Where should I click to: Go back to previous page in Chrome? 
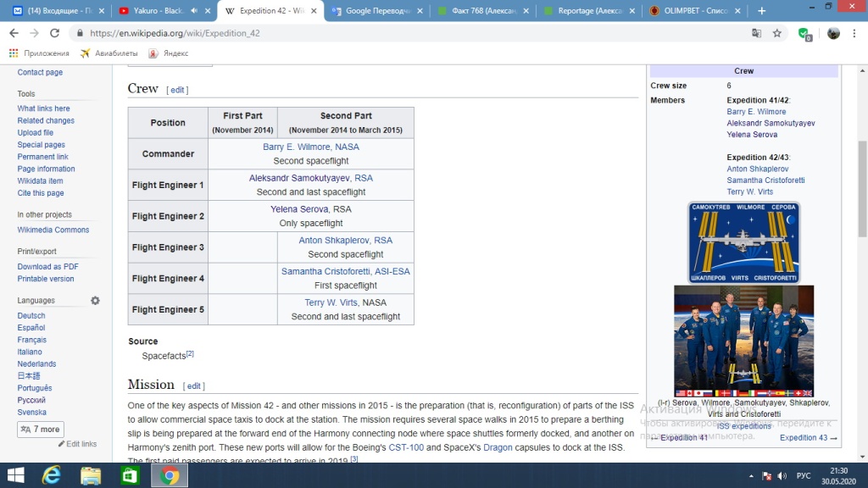tap(14, 33)
